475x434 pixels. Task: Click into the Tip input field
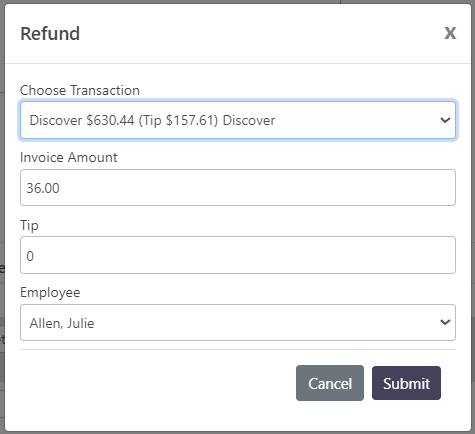click(238, 255)
